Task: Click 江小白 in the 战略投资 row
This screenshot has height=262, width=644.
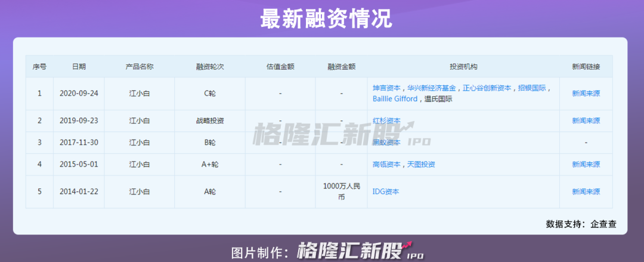Action: (x=139, y=121)
